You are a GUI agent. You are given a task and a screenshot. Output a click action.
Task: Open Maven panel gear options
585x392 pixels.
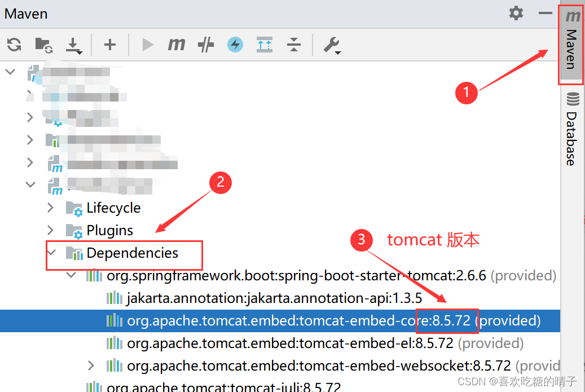(x=516, y=14)
